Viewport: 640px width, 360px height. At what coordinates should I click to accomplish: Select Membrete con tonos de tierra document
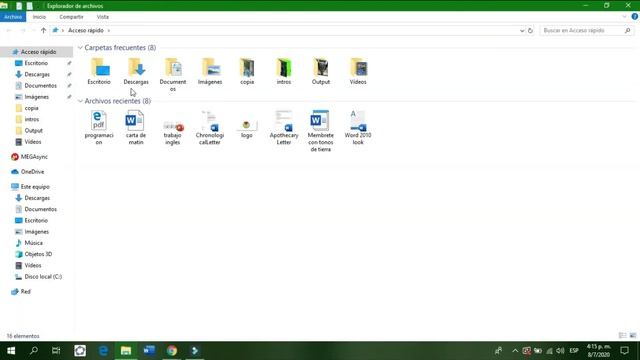pyautogui.click(x=321, y=131)
